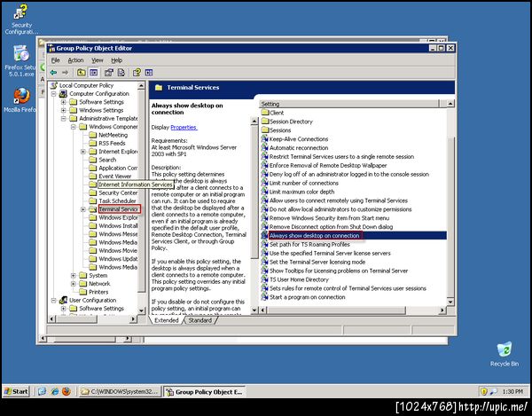Expand the Terminal Services tree node

(83, 209)
